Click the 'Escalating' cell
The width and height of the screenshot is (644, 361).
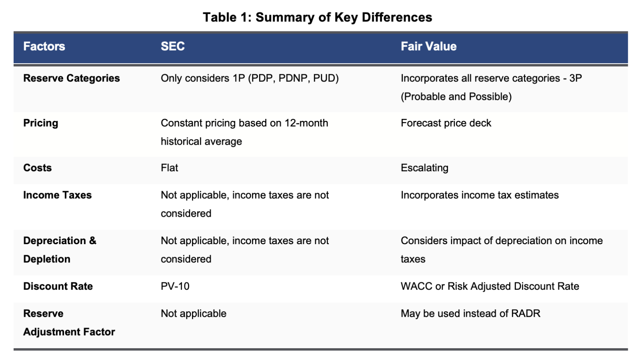pos(425,168)
